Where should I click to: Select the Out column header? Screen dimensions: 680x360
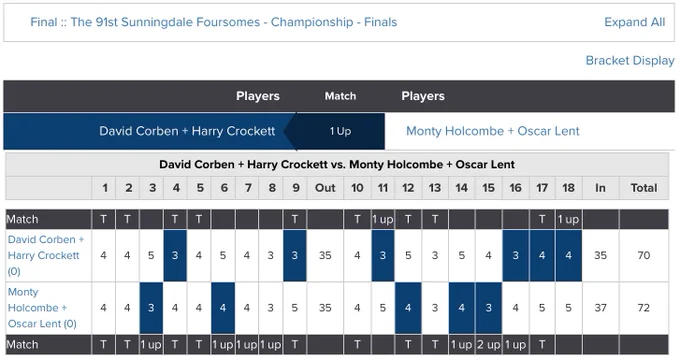point(325,188)
